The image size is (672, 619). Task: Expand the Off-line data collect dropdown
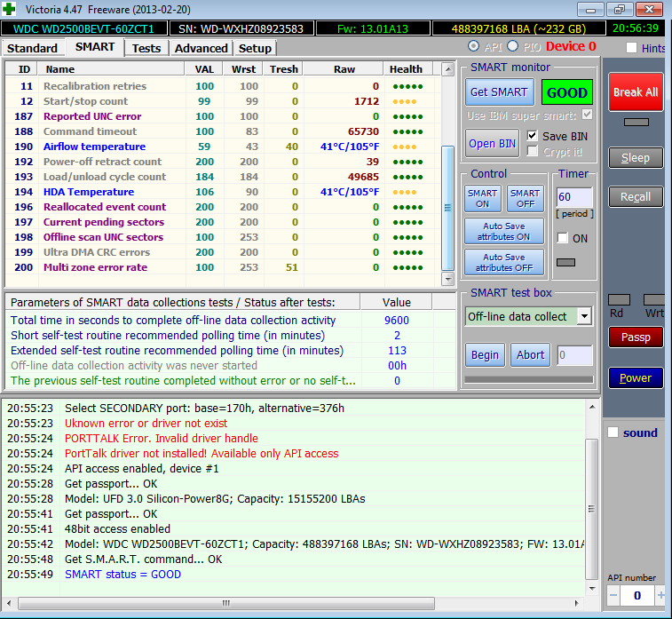tap(583, 316)
